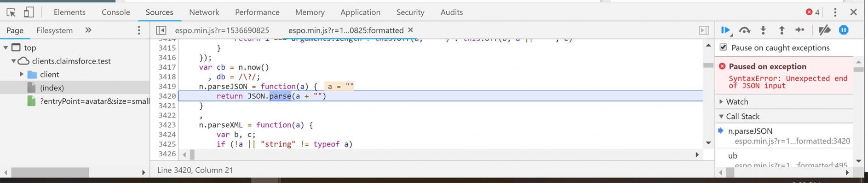The width and height of the screenshot is (868, 183).
Task: Hide the navigator sidebar
Action: pyautogui.click(x=161, y=30)
